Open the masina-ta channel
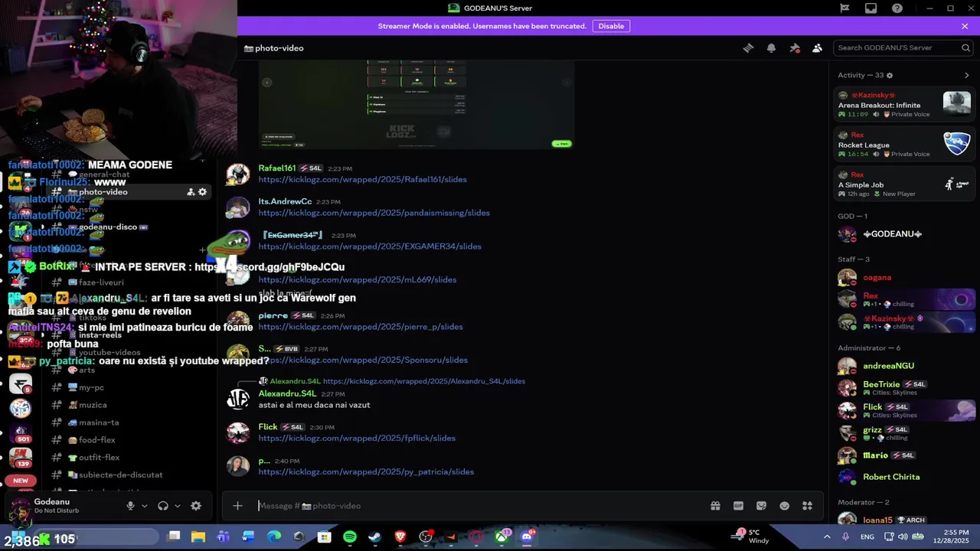Image resolution: width=980 pixels, height=551 pixels. [x=99, y=422]
